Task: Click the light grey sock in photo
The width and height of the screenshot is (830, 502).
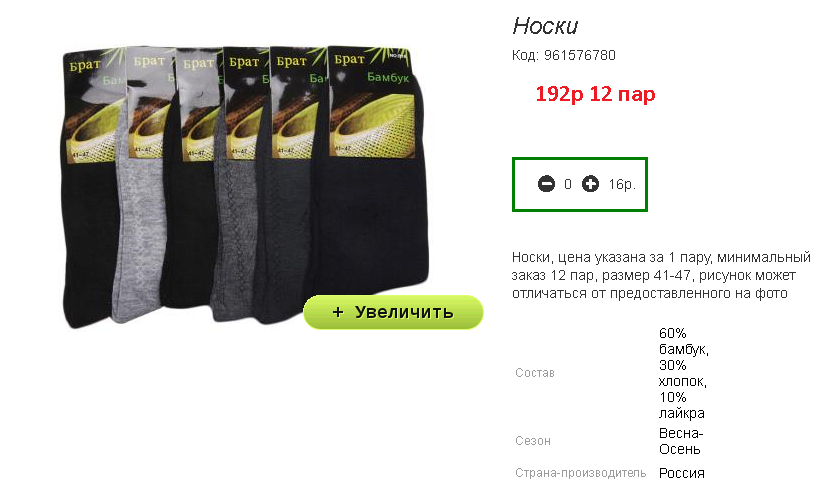Action: pos(137,212)
